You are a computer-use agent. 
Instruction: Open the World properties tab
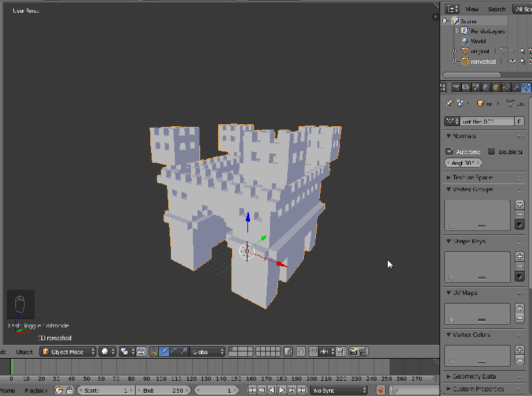(485, 87)
